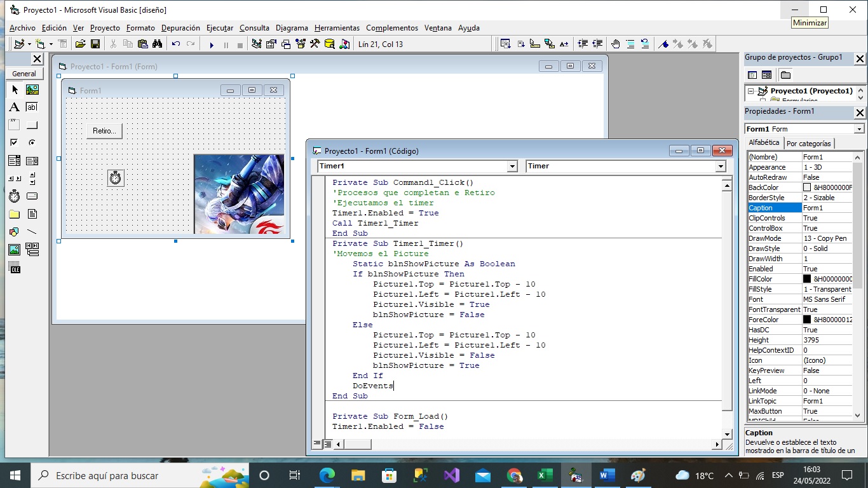Select the Timer control in the toolbox
The image size is (868, 488).
(x=14, y=196)
